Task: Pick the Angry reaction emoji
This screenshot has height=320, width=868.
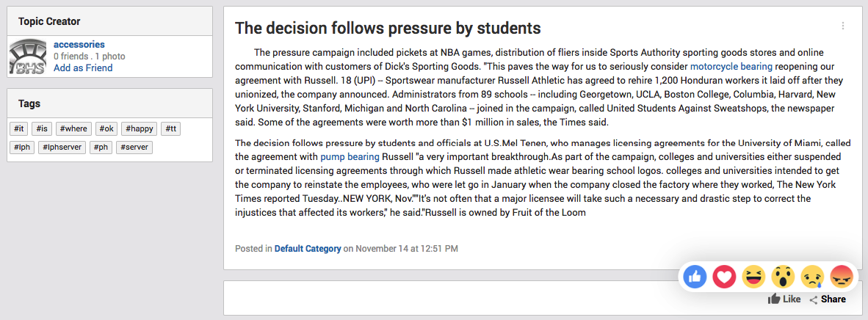Action: 842,276
